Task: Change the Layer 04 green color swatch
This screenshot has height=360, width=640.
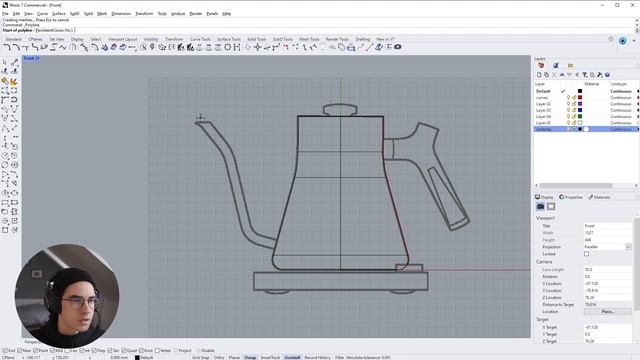Action: [x=580, y=117]
